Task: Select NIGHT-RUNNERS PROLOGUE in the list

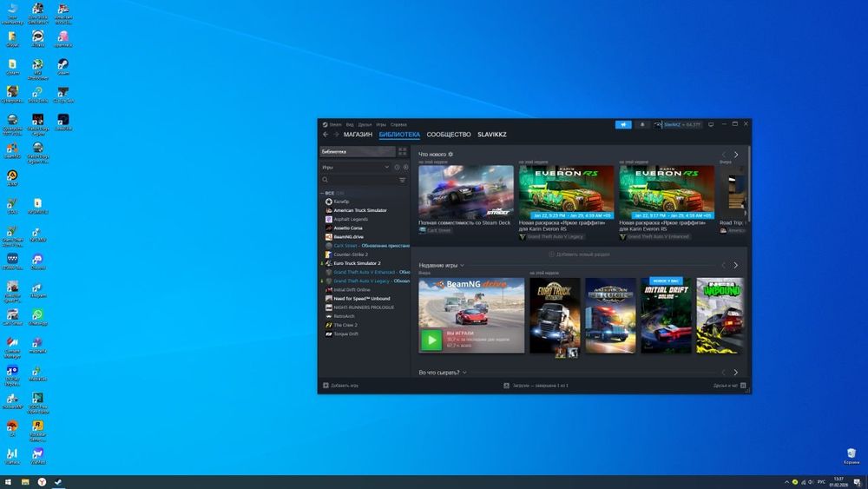Action: [365, 307]
